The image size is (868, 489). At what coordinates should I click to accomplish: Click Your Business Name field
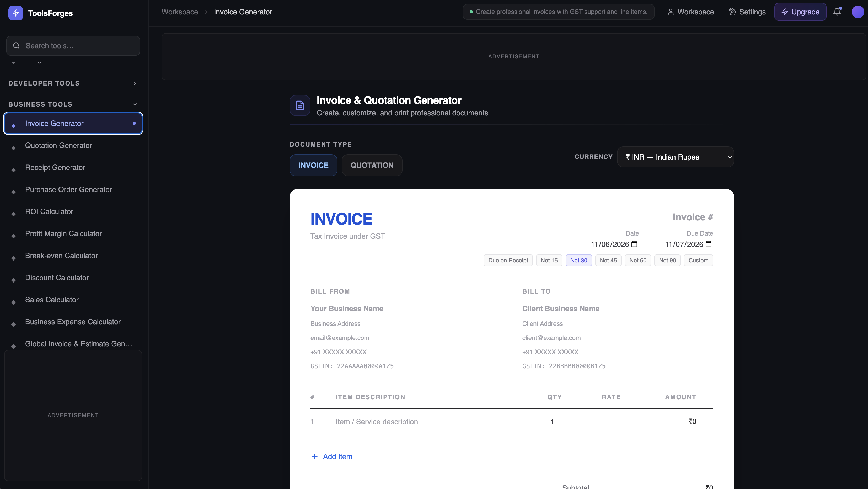(406, 308)
